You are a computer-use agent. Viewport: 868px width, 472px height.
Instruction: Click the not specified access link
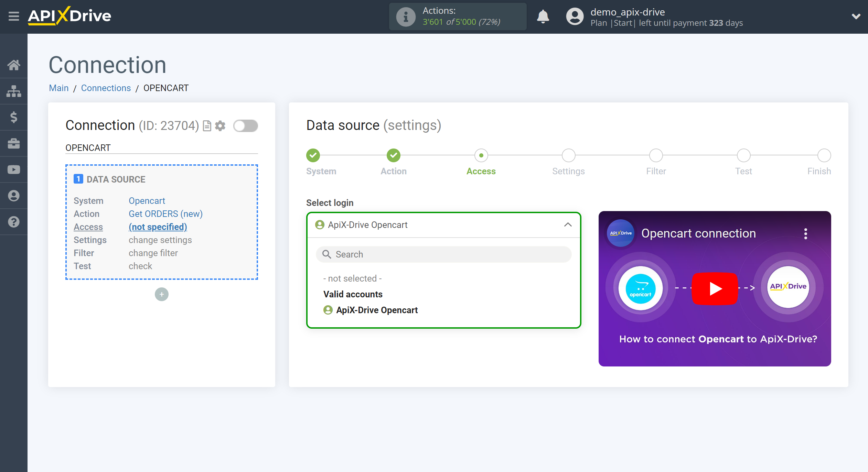click(158, 227)
